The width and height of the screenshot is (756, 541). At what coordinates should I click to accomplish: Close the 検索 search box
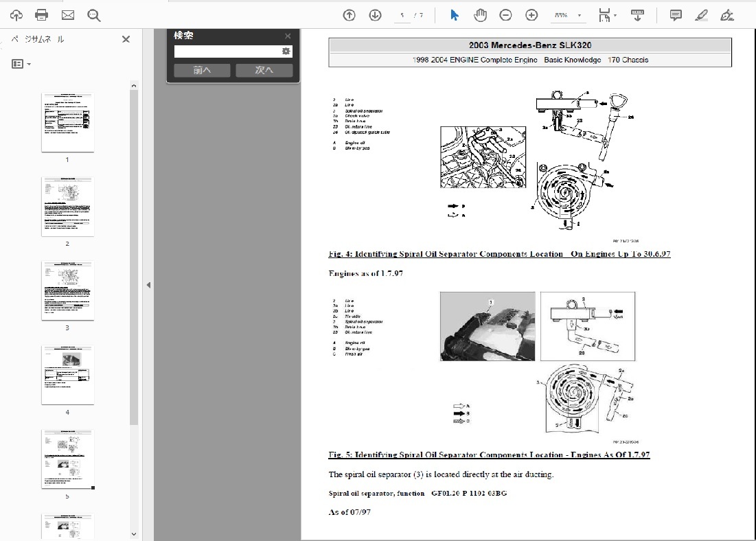[288, 36]
